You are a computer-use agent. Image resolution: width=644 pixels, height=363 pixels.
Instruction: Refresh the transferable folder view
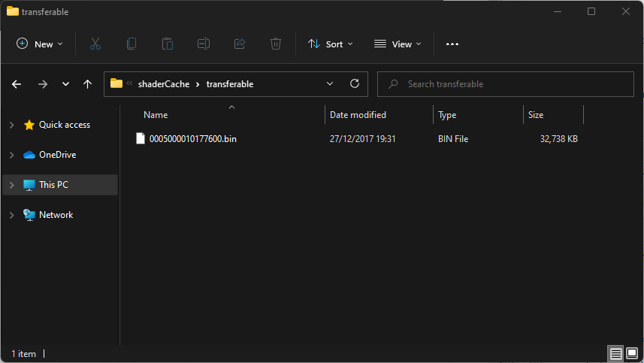[355, 83]
